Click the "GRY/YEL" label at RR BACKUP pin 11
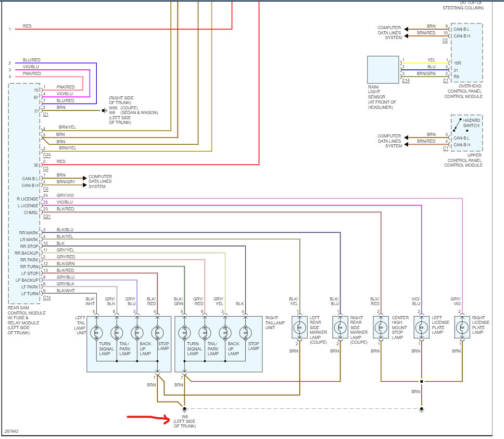 coord(65,250)
